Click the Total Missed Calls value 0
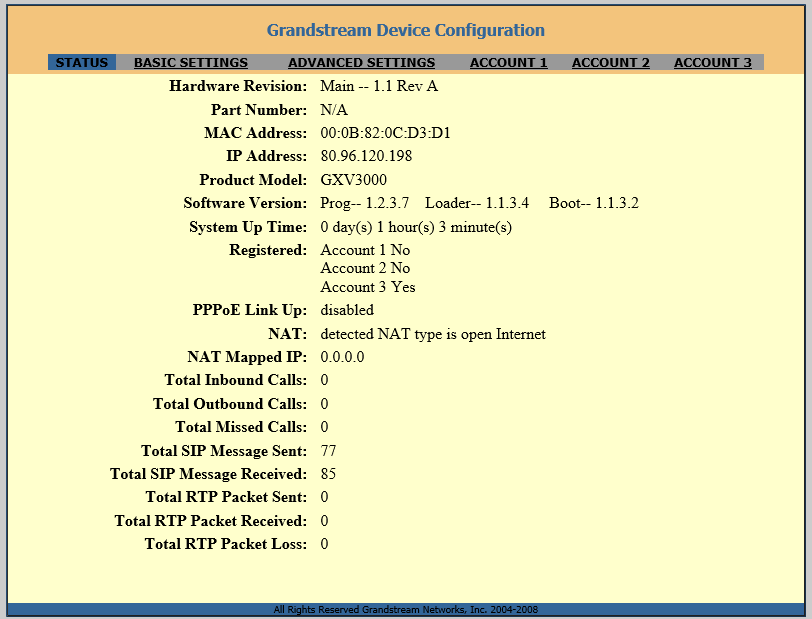 [x=324, y=427]
